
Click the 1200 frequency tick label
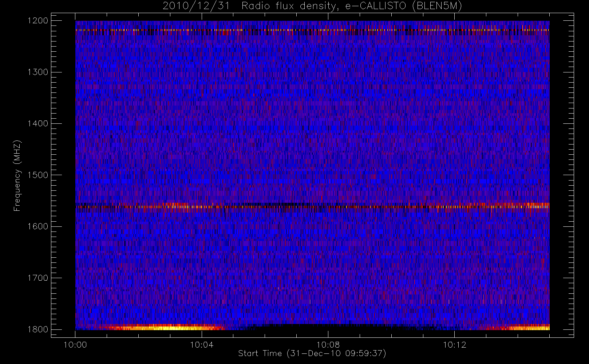38,20
